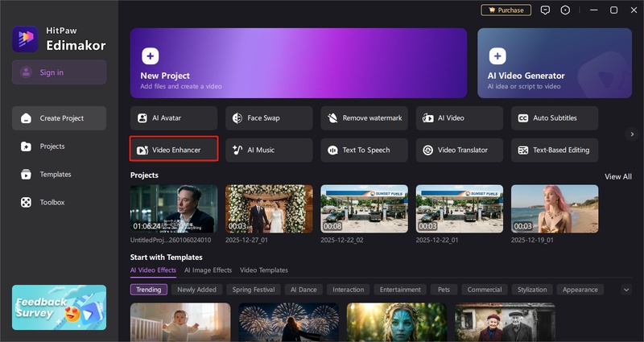Viewport: 644px width, 342px height.
Task: Select the Newly Added filter chip
Action: (196, 290)
